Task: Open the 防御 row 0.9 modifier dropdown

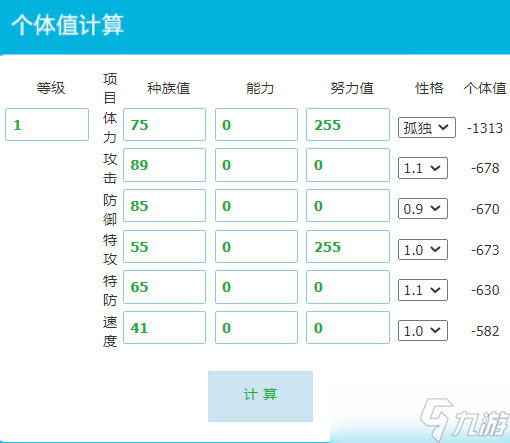Action: click(x=423, y=209)
